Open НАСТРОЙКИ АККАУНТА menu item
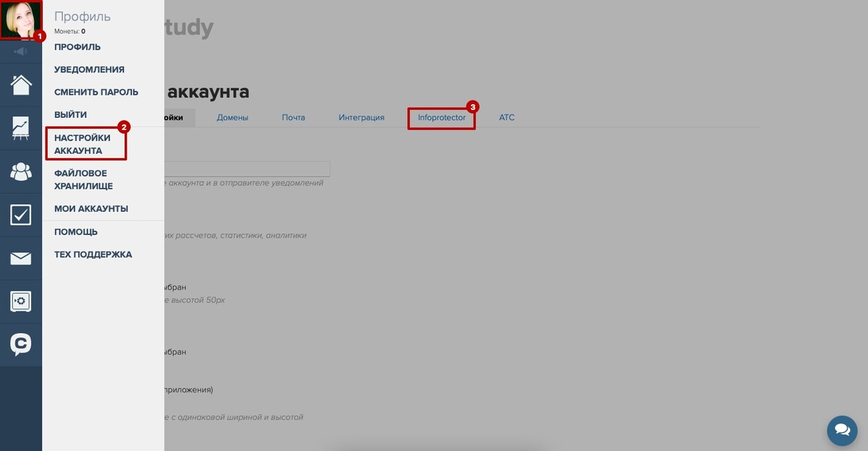The height and width of the screenshot is (451, 868). [82, 144]
